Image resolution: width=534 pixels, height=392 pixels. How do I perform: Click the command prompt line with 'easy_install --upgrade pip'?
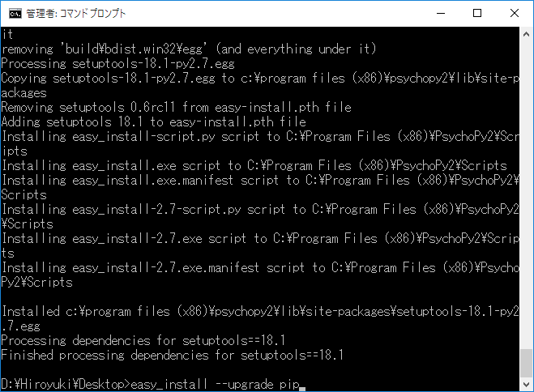pos(151,385)
